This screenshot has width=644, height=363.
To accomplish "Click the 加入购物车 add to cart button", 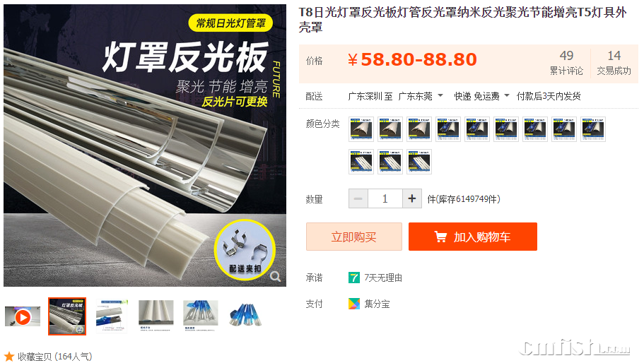I will click(473, 237).
